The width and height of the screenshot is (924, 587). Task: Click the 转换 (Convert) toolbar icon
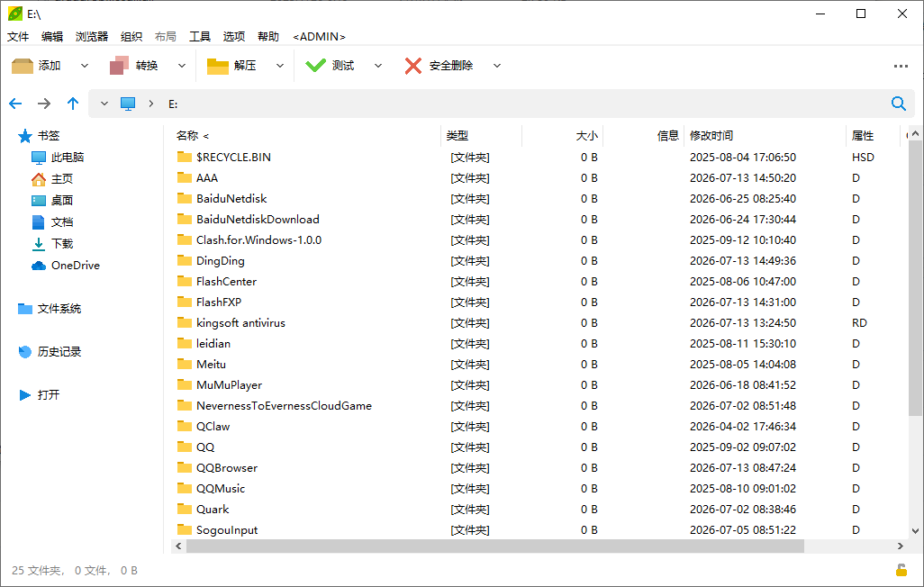pos(119,66)
